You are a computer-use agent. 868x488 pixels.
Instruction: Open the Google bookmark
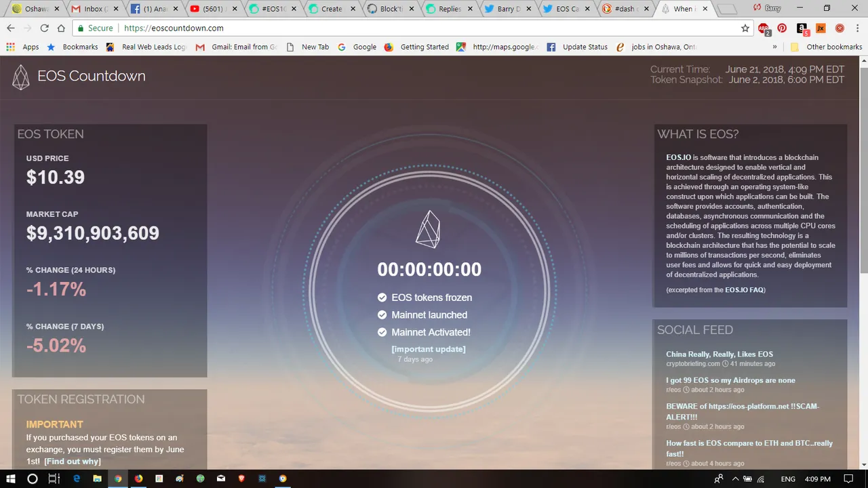[x=357, y=47]
